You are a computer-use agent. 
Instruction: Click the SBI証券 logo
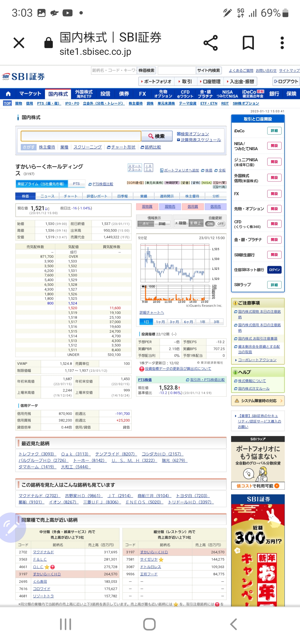(23, 76)
